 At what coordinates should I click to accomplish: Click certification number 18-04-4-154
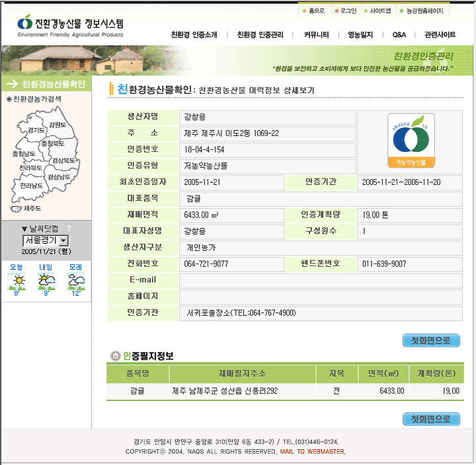click(204, 150)
